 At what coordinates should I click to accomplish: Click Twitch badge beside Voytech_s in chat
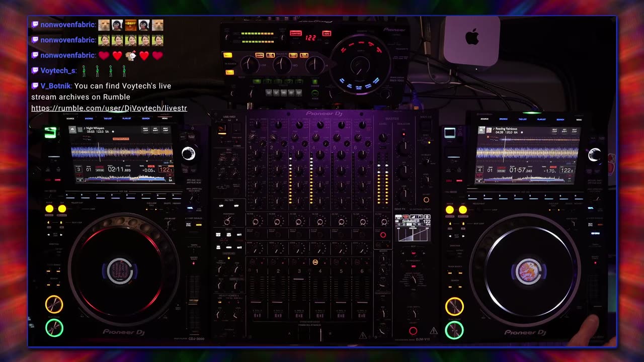tap(35, 71)
